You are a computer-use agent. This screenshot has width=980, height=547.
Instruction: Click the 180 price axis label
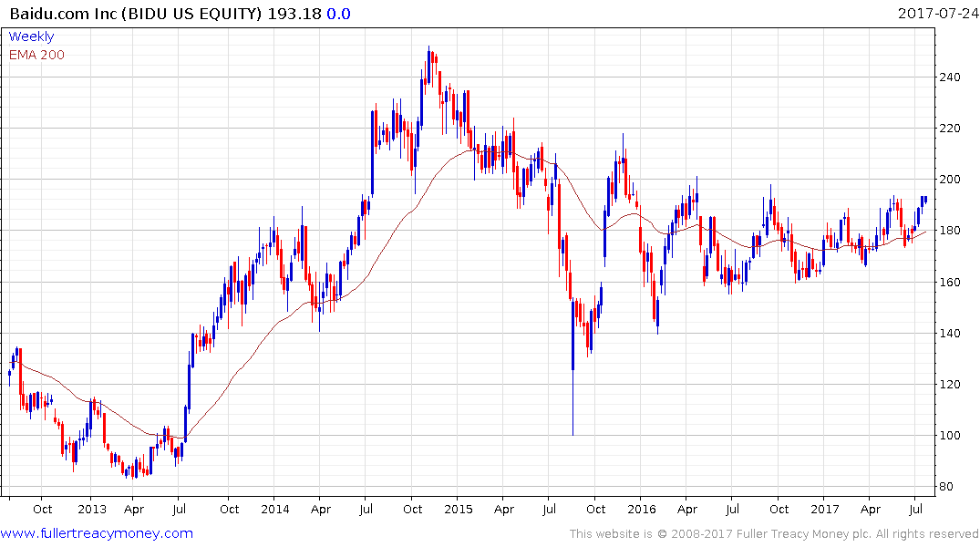tap(949, 231)
